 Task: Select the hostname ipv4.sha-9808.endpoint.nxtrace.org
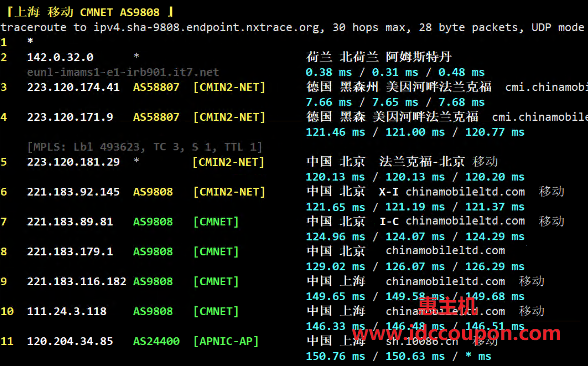(x=207, y=28)
